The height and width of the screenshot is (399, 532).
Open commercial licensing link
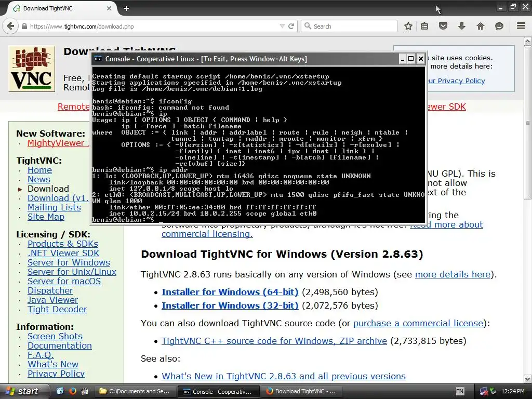point(207,234)
